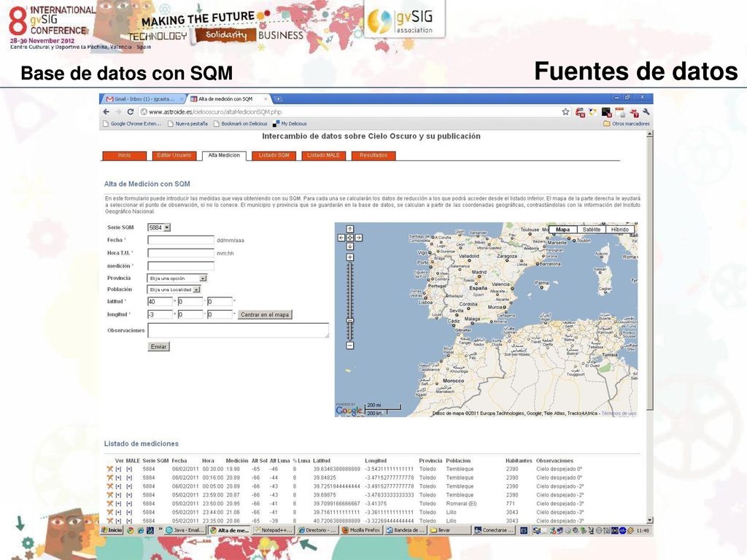Open the Provincia dropdown list
Screen dimensions: 747x560
(x=177, y=278)
